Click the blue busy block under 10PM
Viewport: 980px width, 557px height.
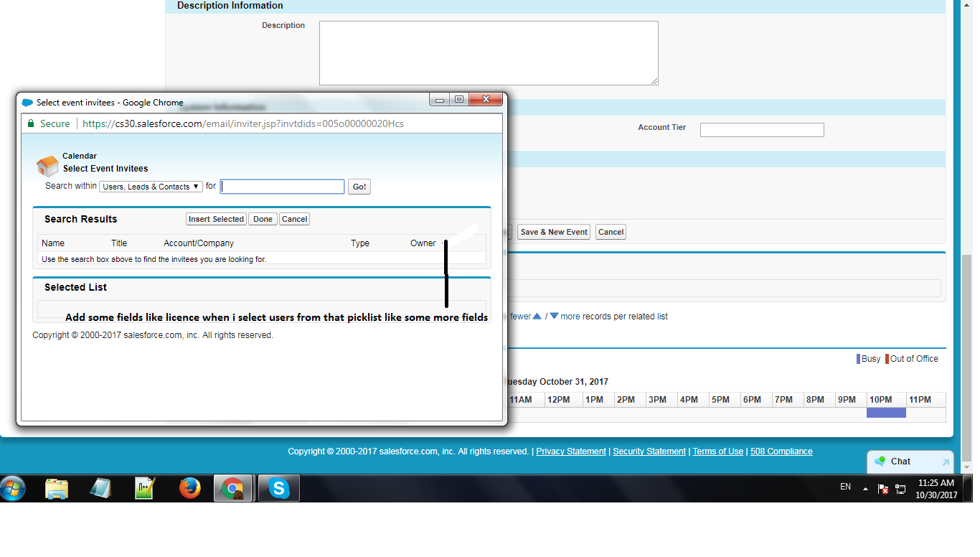pyautogui.click(x=886, y=413)
